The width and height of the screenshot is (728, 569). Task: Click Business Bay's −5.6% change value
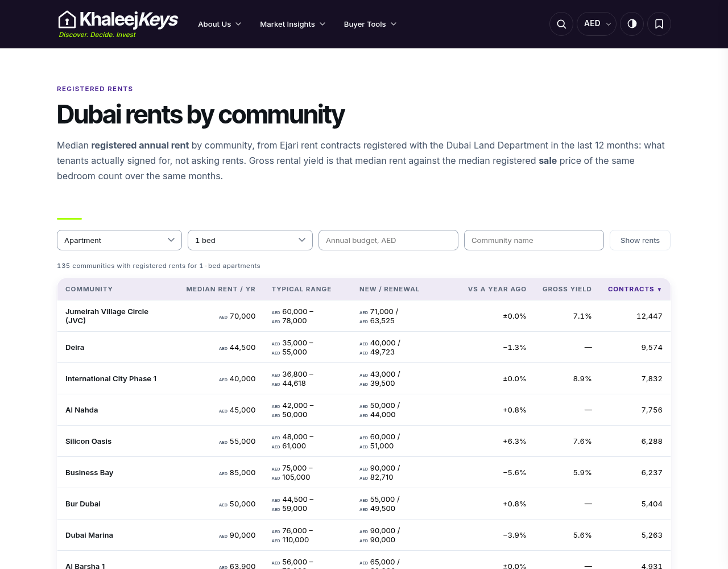point(515,473)
